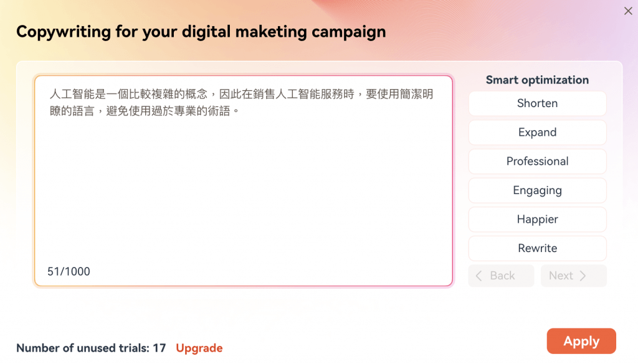The image size is (638, 364).
Task: Click the Copywriting for your digital maketing campaign title
Action: click(x=201, y=32)
